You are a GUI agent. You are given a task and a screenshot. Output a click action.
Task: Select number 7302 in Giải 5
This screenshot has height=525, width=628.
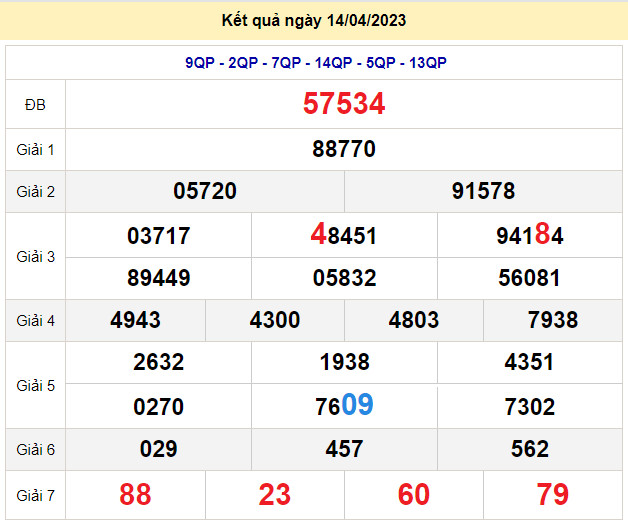pos(529,407)
